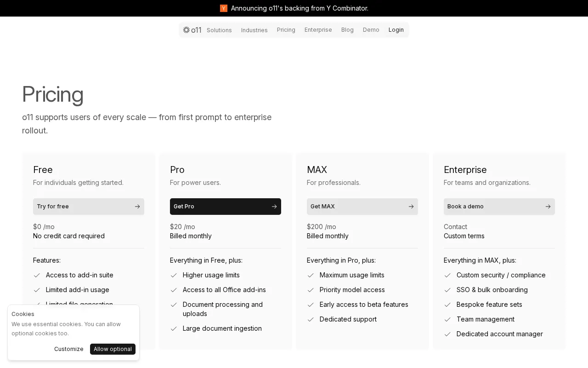Click arrow icon on Book a demo
Image resolution: width=588 pixels, height=368 pixels.
[548, 207]
